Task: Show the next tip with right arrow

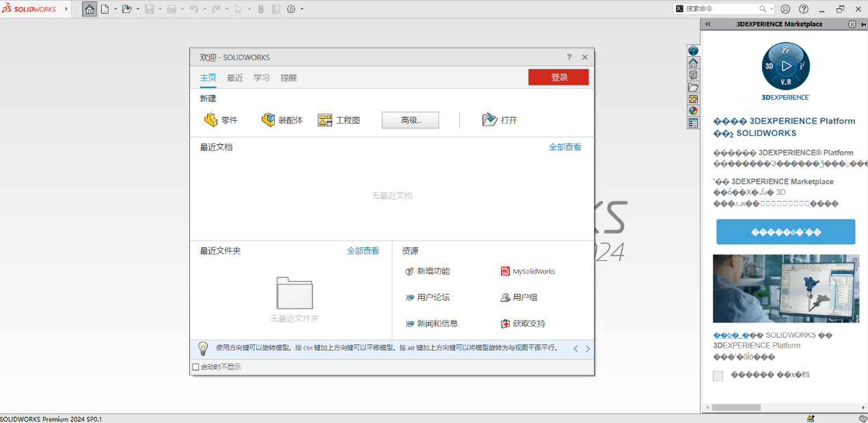Action: click(x=588, y=349)
